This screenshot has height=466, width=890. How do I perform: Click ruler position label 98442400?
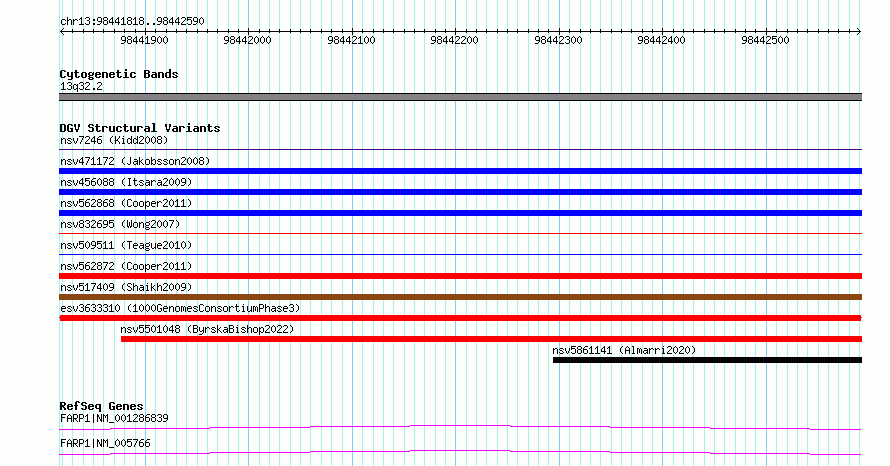pos(662,40)
